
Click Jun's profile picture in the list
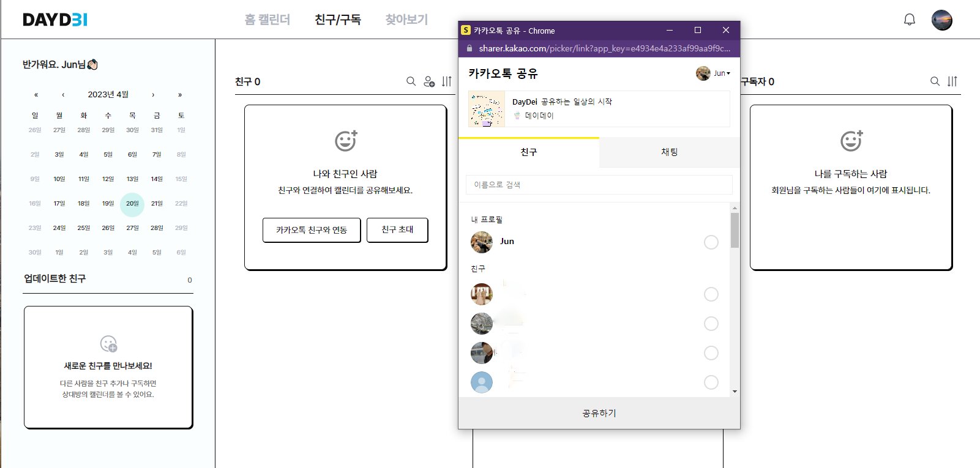[482, 242]
